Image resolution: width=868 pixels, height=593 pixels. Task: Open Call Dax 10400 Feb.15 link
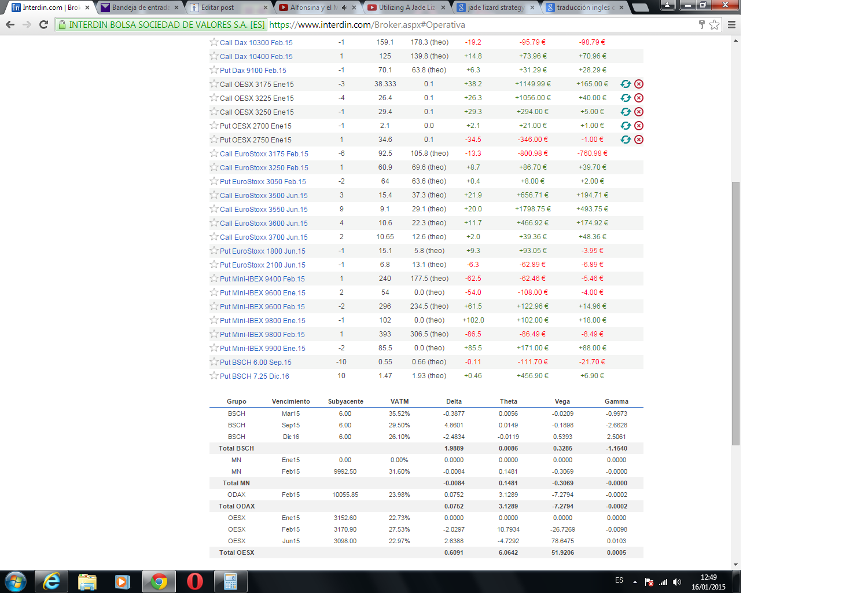[x=256, y=56]
